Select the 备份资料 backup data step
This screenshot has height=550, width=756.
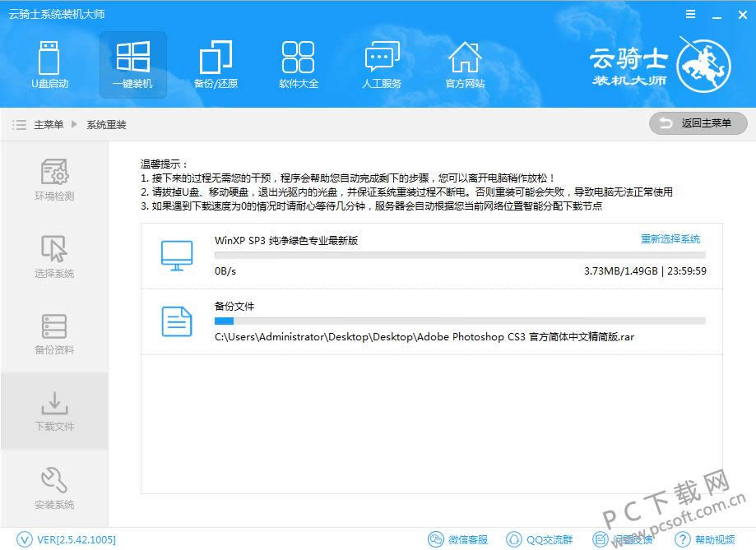54,334
